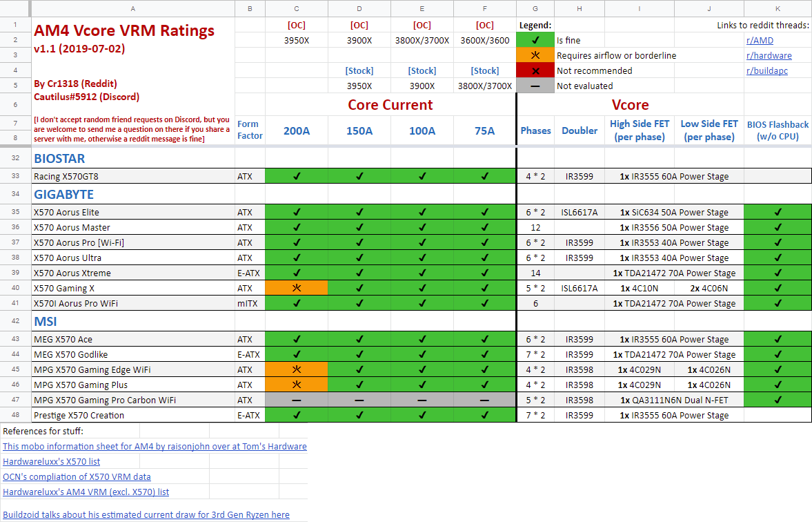Image resolution: width=812 pixels, height=522 pixels.
Task: Open the r/AMD reddit thread link
Action: pyautogui.click(x=759, y=41)
